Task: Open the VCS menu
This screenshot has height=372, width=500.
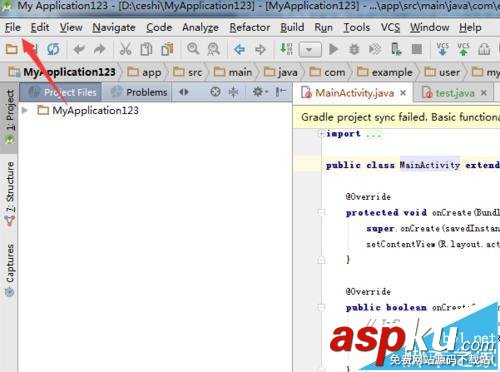Action: point(390,27)
